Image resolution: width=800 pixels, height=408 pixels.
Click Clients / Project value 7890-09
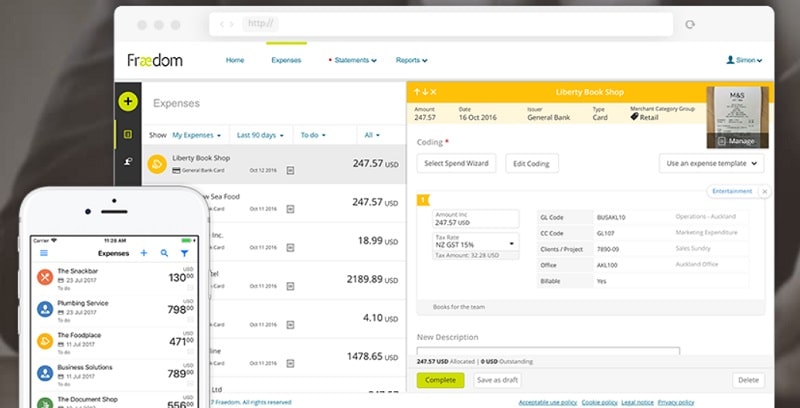[608, 249]
